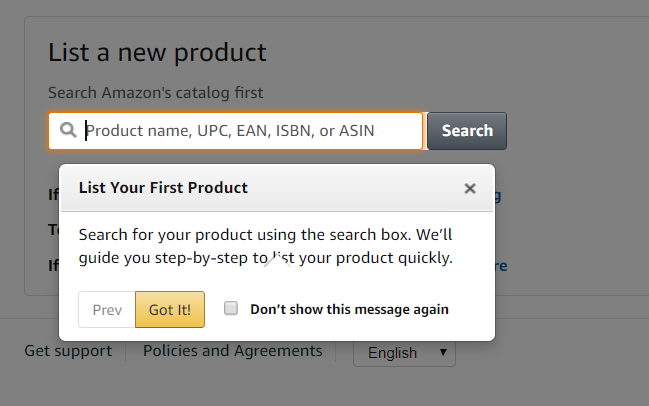Open the Get support link
This screenshot has width=649, height=406.
point(68,351)
